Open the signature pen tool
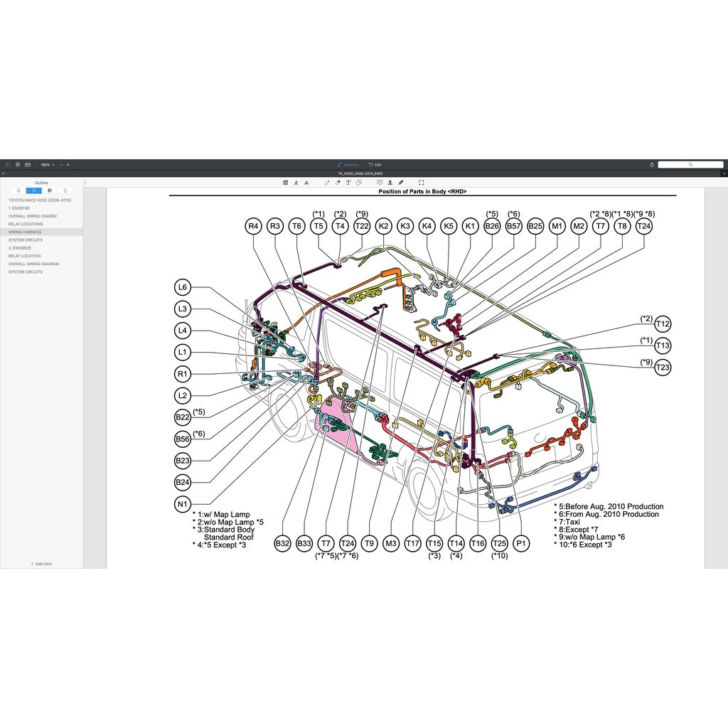 tap(401, 183)
